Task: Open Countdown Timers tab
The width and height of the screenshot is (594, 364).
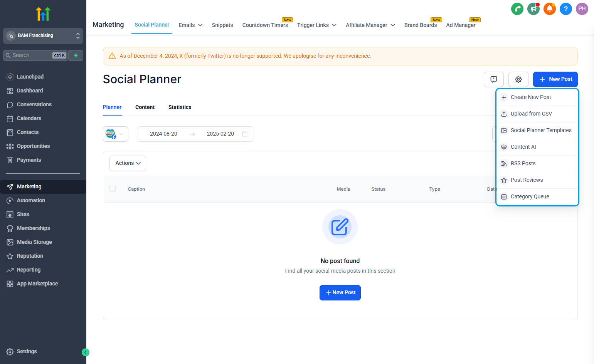Action: click(265, 25)
